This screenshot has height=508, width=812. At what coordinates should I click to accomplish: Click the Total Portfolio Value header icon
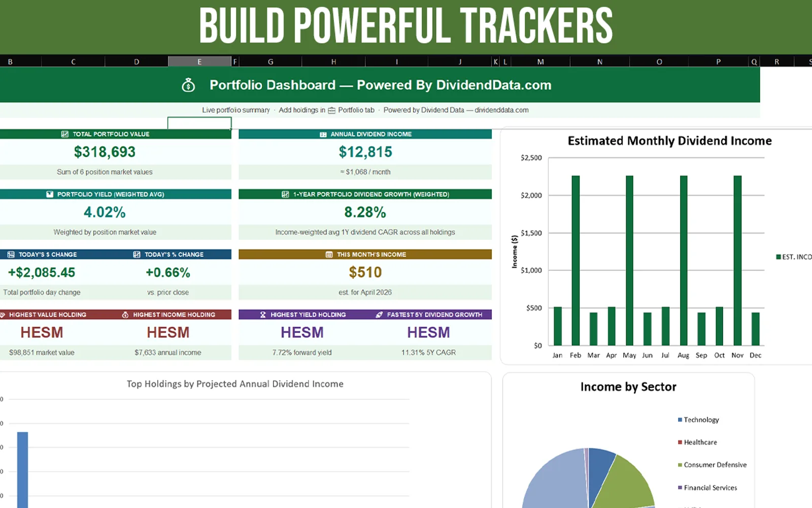click(x=64, y=134)
